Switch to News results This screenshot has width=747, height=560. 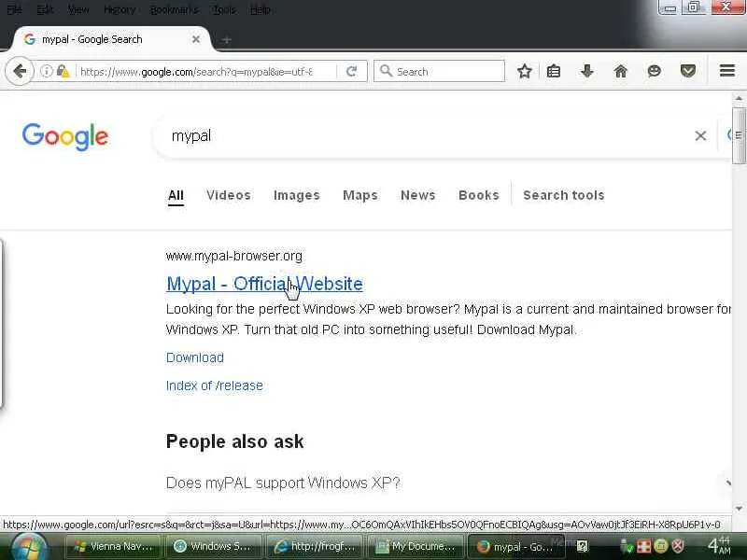click(417, 195)
